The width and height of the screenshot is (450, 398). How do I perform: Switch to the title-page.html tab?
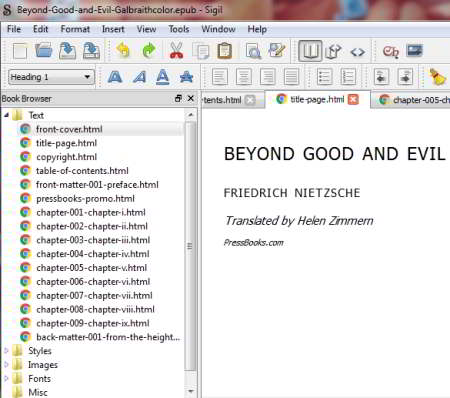pos(317,99)
